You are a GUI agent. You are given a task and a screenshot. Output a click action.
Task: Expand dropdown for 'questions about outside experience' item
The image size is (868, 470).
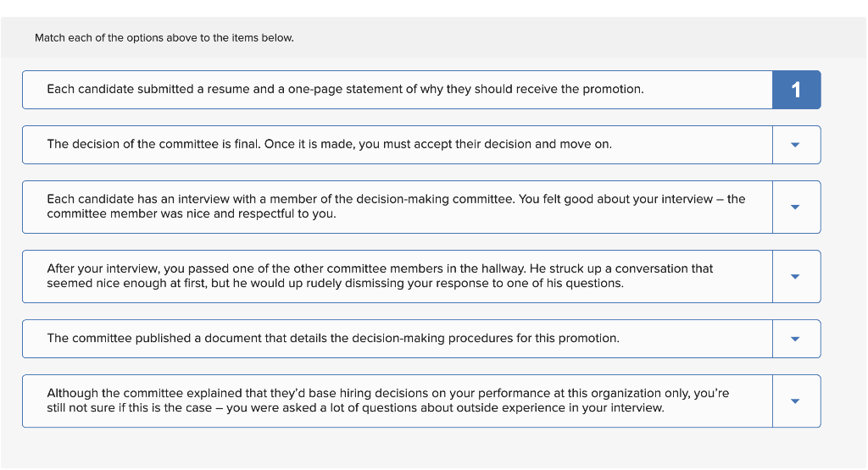click(x=796, y=401)
